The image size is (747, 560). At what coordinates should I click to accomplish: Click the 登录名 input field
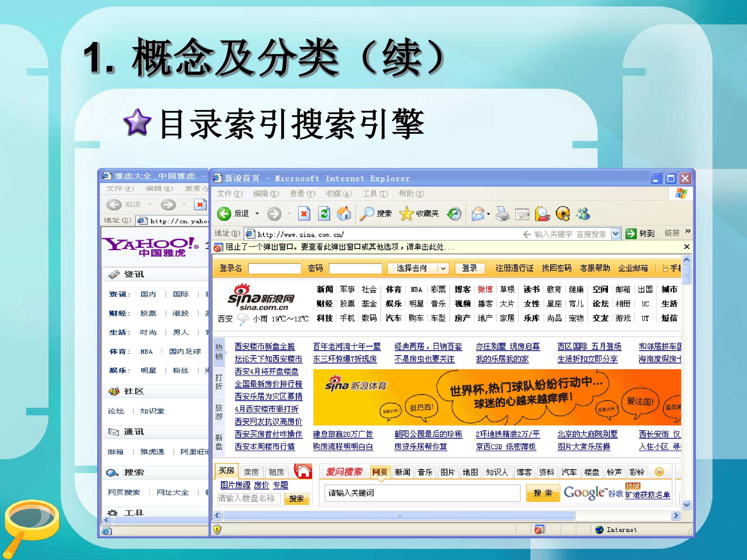[274, 268]
